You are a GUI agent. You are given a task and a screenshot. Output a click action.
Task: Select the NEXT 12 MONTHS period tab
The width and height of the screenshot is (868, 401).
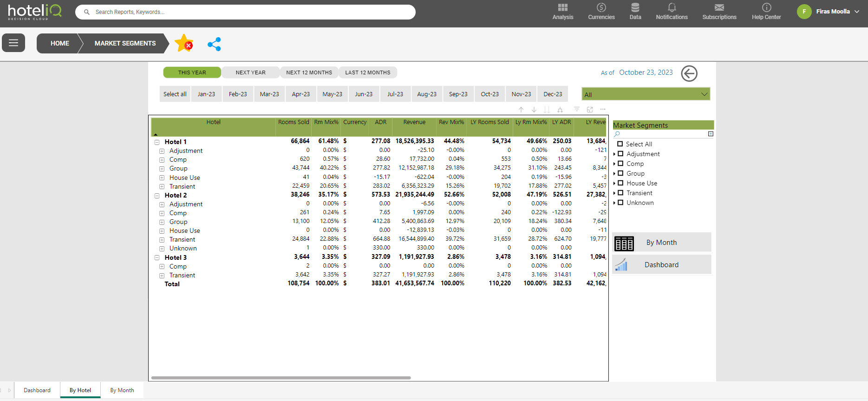pos(309,72)
